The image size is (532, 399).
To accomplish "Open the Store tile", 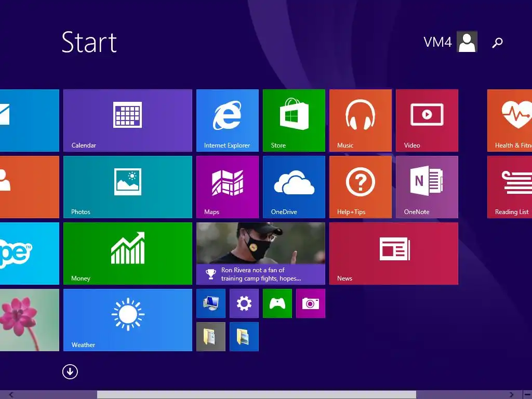I will click(x=294, y=121).
